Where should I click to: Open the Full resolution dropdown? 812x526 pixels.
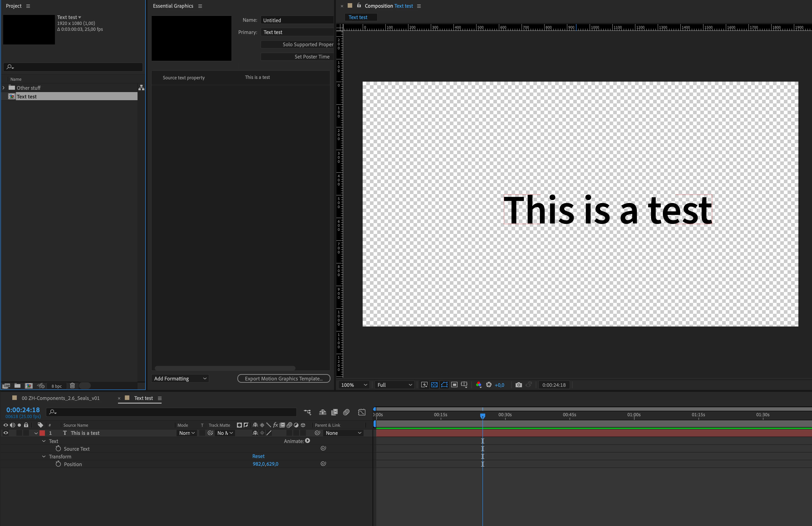point(394,385)
